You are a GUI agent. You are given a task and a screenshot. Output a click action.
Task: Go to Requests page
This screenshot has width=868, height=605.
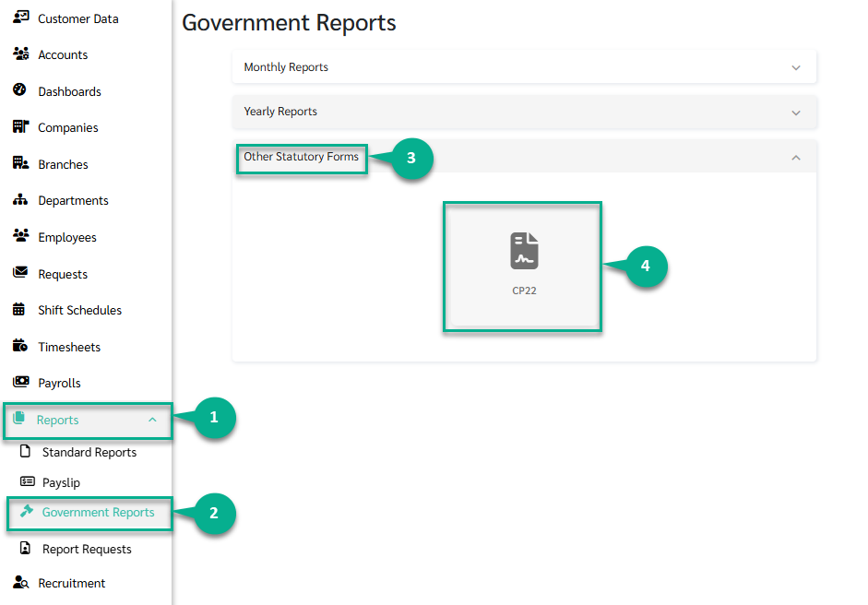click(63, 274)
